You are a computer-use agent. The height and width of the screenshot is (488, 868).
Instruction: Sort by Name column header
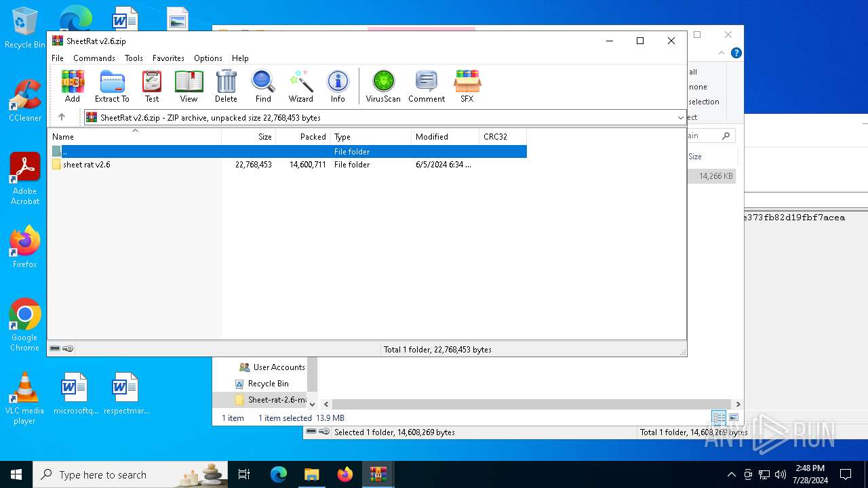134,136
